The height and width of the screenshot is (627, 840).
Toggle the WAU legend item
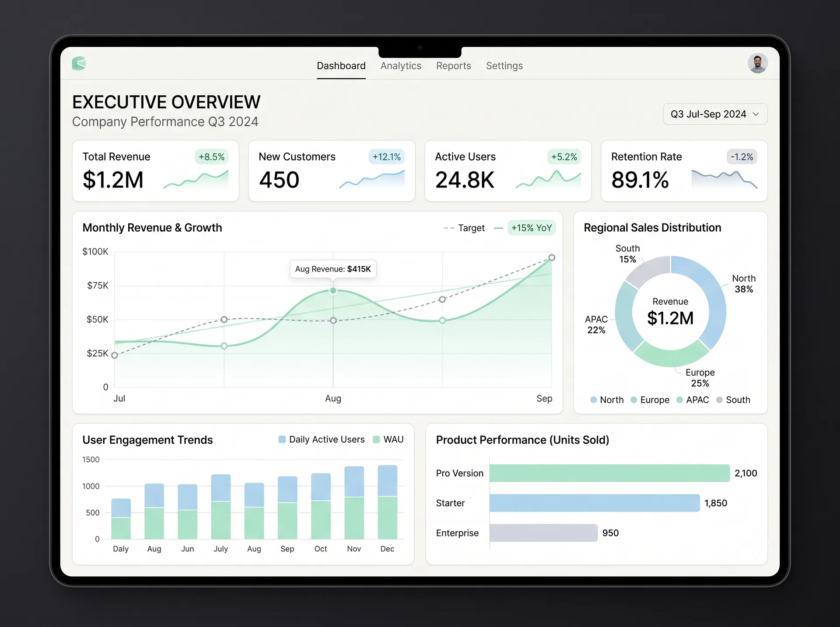pyautogui.click(x=388, y=439)
